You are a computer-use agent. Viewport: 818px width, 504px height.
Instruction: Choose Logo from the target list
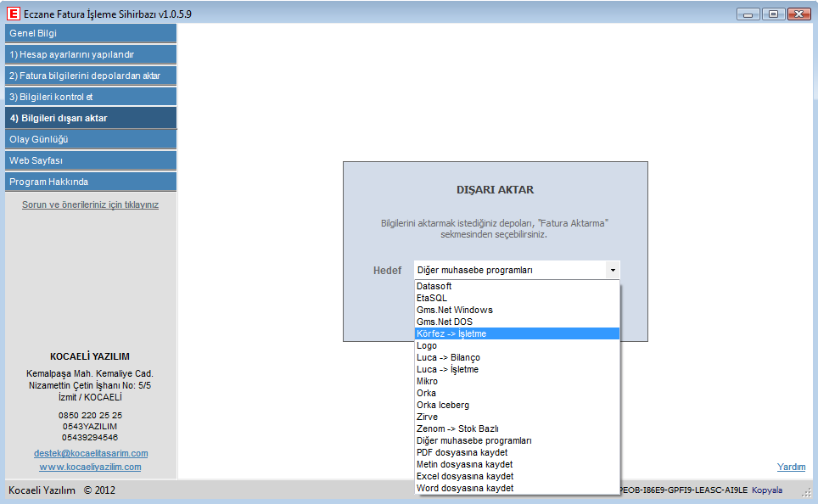(517, 345)
